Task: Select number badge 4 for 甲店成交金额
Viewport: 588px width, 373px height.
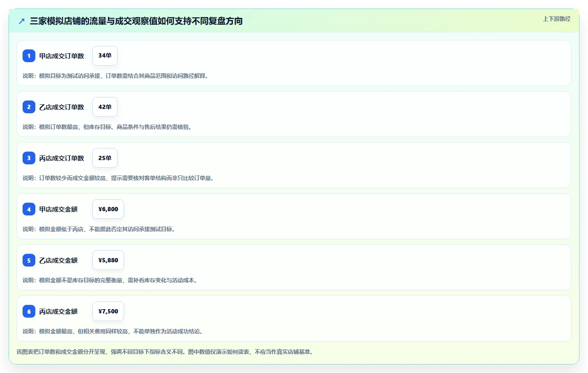Action: click(x=29, y=209)
